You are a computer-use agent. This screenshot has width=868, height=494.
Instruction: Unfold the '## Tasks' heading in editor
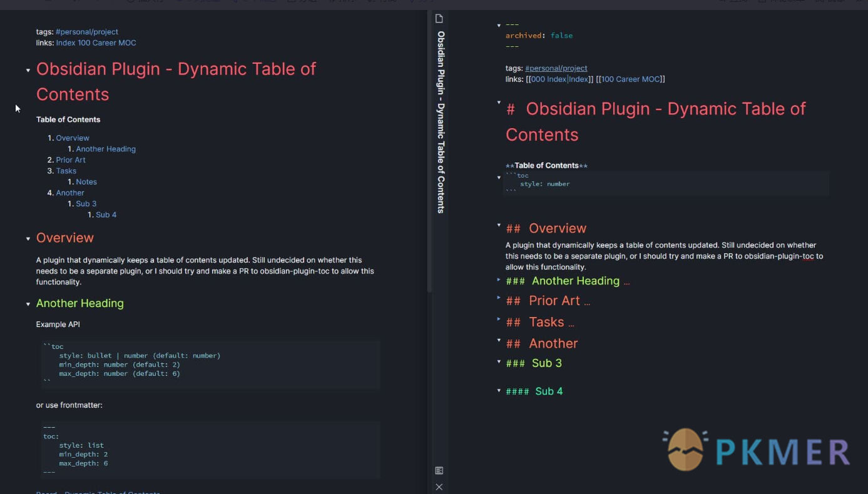[x=499, y=319]
